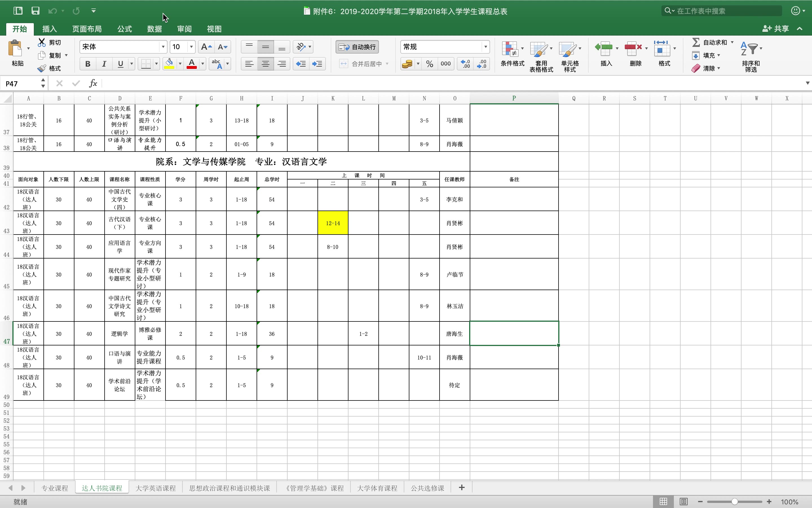Align text left
Image resolution: width=812 pixels, height=508 pixels.
pyautogui.click(x=249, y=63)
